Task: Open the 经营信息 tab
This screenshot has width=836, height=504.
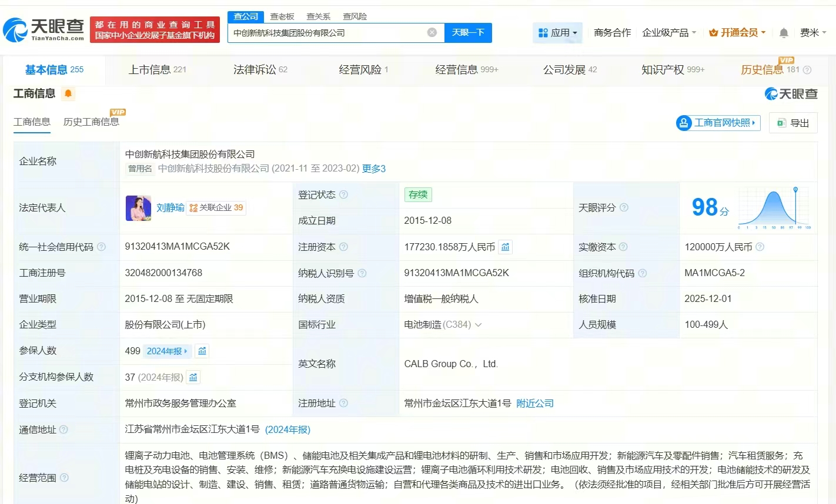Action: coord(467,70)
